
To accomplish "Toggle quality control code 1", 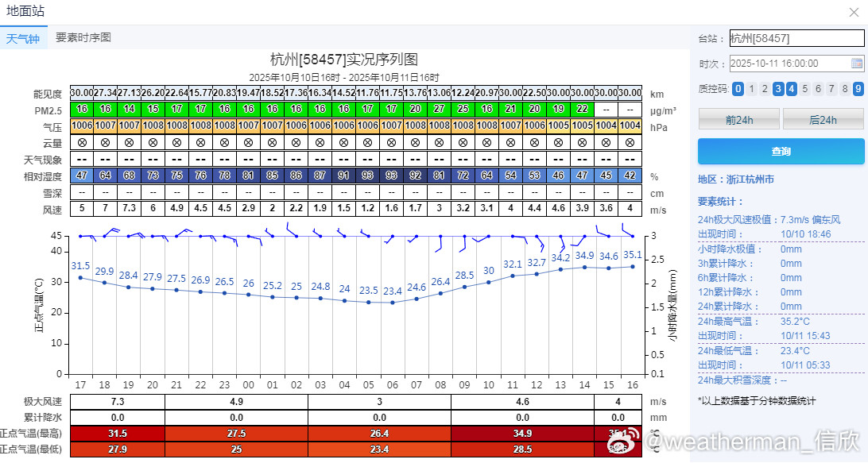I will click(751, 88).
